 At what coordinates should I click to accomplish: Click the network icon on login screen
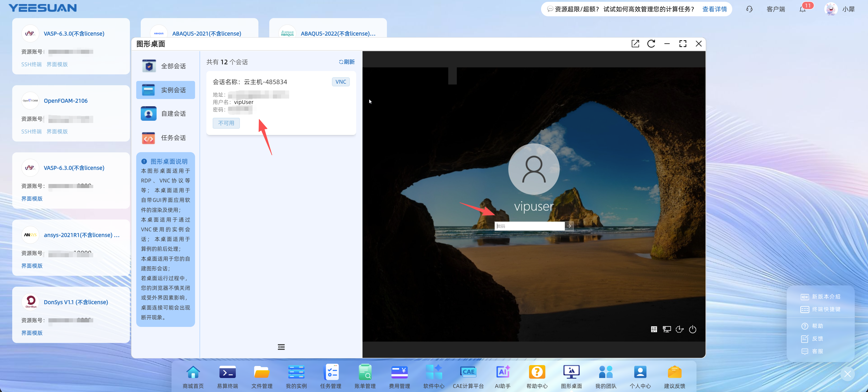tap(667, 329)
